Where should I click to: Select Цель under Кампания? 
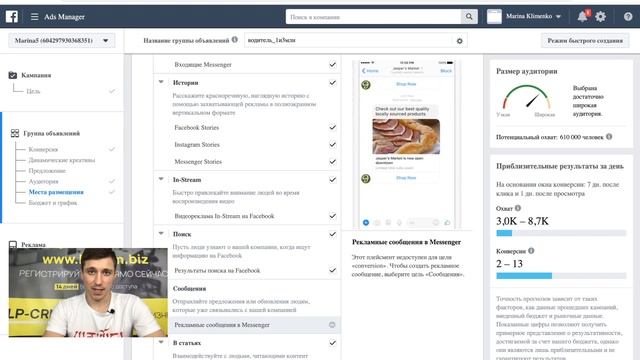33,91
